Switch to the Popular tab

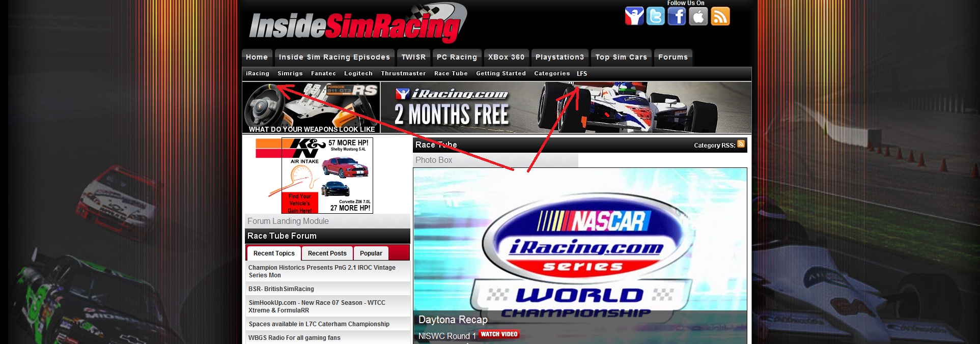(371, 253)
